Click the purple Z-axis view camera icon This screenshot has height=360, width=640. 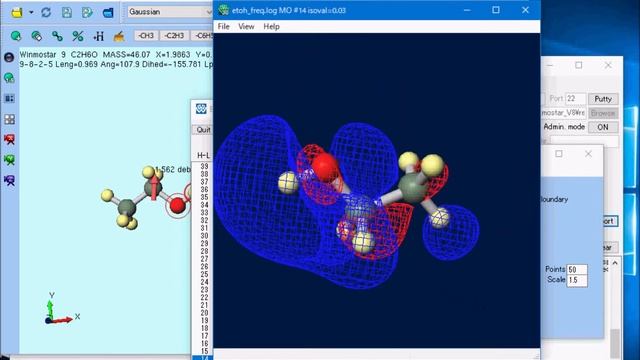9,180
